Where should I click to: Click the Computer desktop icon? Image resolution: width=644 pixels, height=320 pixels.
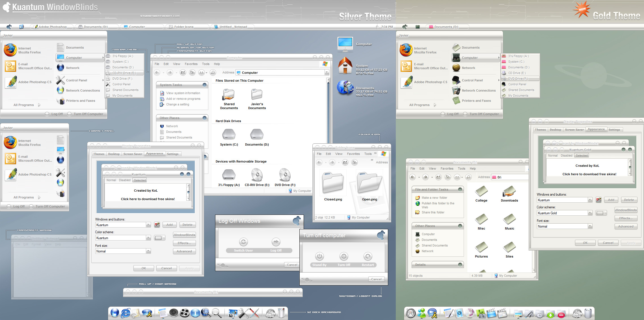coord(345,44)
